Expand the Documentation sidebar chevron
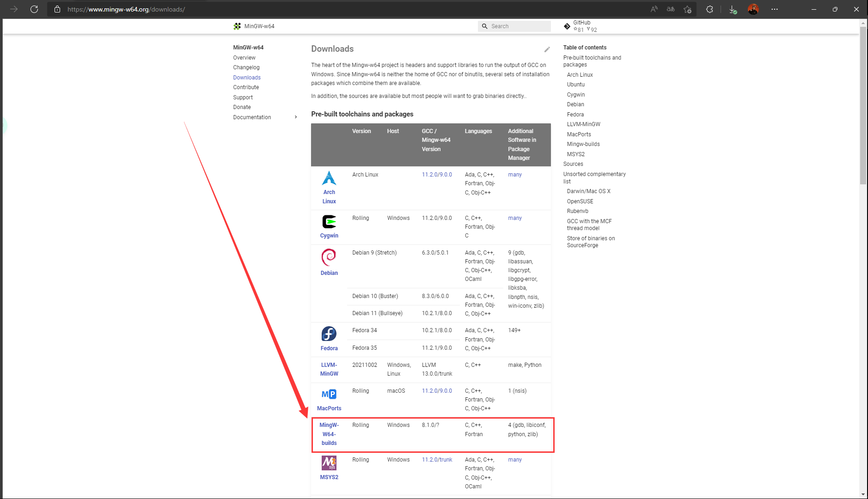This screenshot has width=868, height=499. coord(296,117)
